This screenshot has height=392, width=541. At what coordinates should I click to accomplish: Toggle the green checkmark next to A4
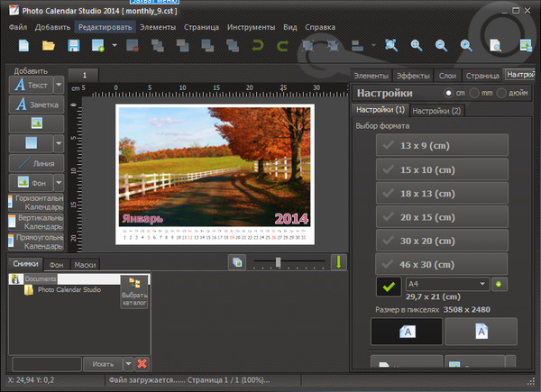tap(389, 284)
